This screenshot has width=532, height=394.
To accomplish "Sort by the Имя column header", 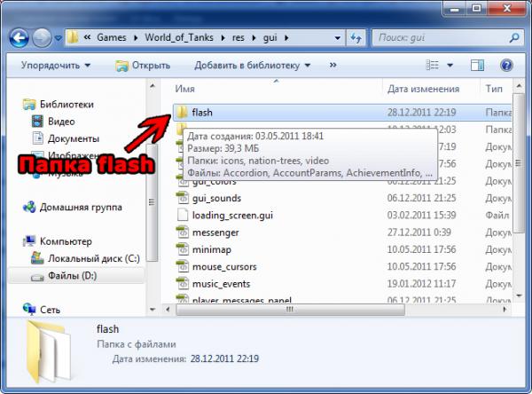I will 185,89.
